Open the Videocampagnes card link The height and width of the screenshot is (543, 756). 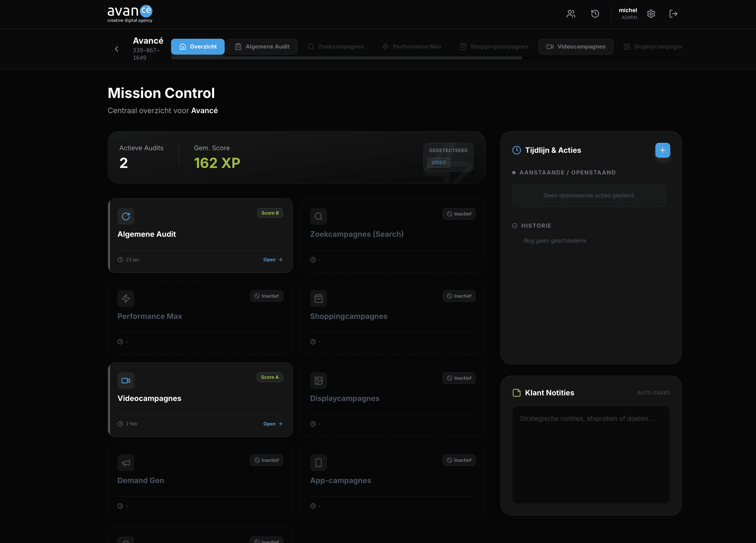click(x=273, y=424)
